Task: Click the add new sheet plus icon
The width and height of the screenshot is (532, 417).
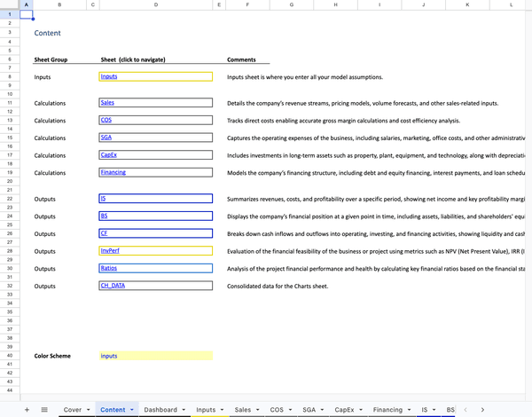Action: [27, 410]
